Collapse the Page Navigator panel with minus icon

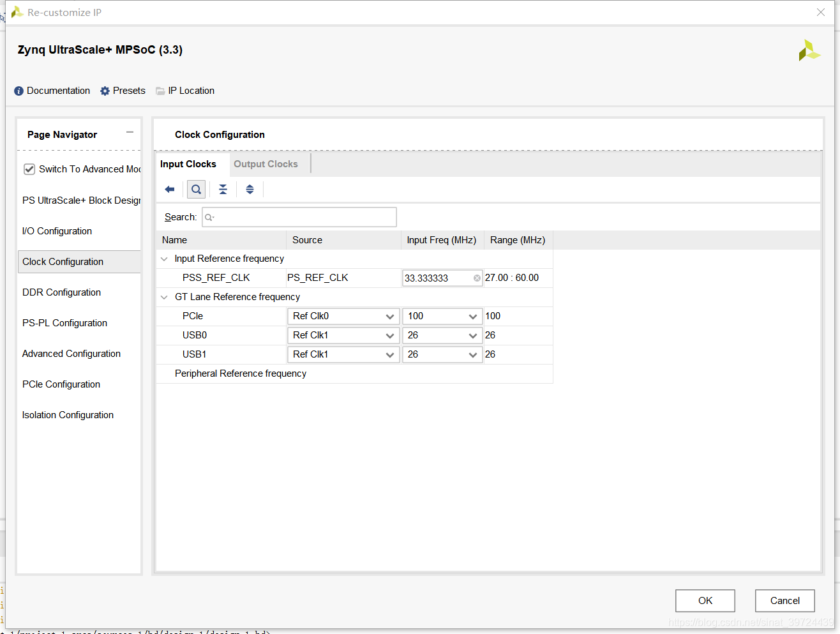pyautogui.click(x=130, y=132)
